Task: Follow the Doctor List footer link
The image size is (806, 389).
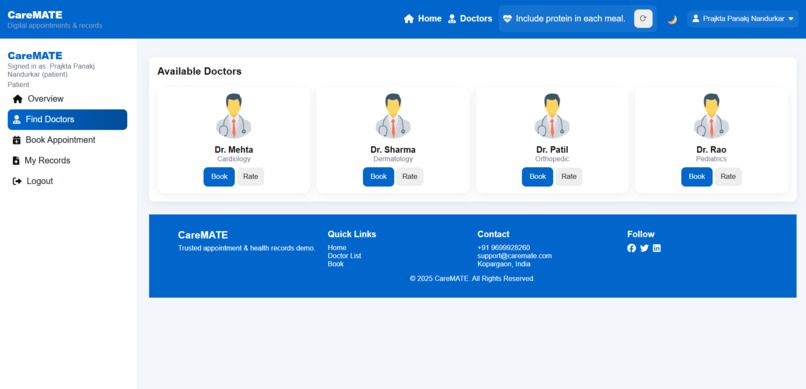Action: click(x=344, y=256)
